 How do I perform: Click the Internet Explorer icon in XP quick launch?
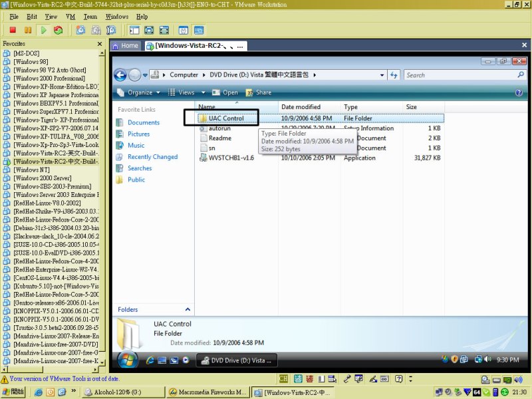click(39, 392)
